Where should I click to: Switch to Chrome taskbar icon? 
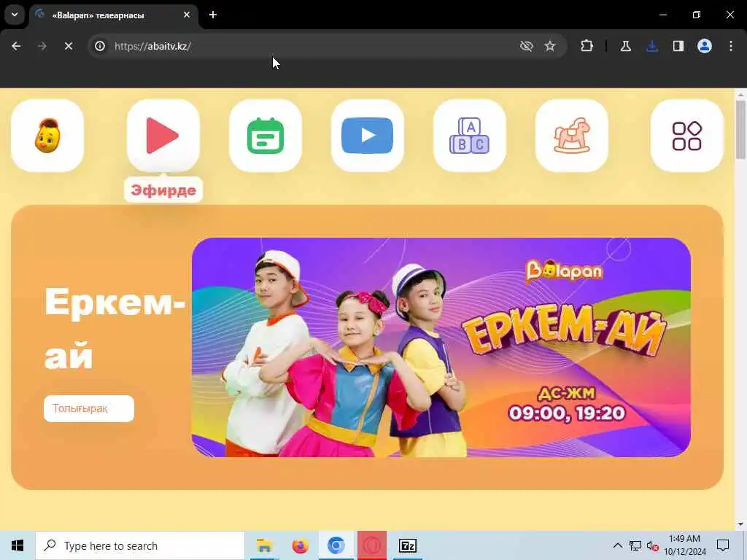(336, 545)
